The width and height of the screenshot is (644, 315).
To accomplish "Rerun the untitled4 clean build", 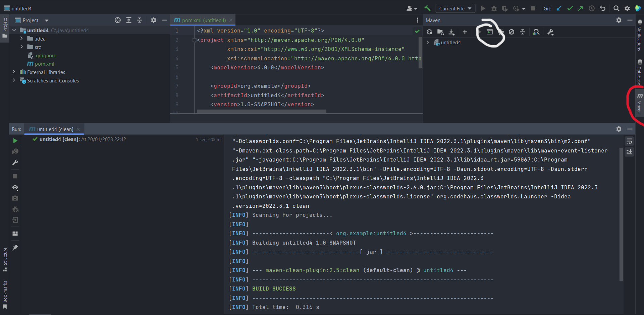I will (x=15, y=141).
